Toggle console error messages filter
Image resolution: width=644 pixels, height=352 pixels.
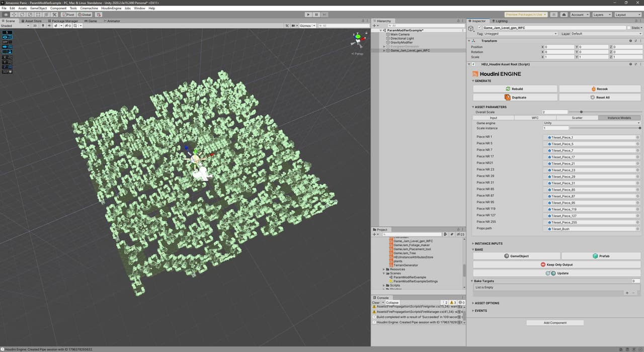coord(461,303)
